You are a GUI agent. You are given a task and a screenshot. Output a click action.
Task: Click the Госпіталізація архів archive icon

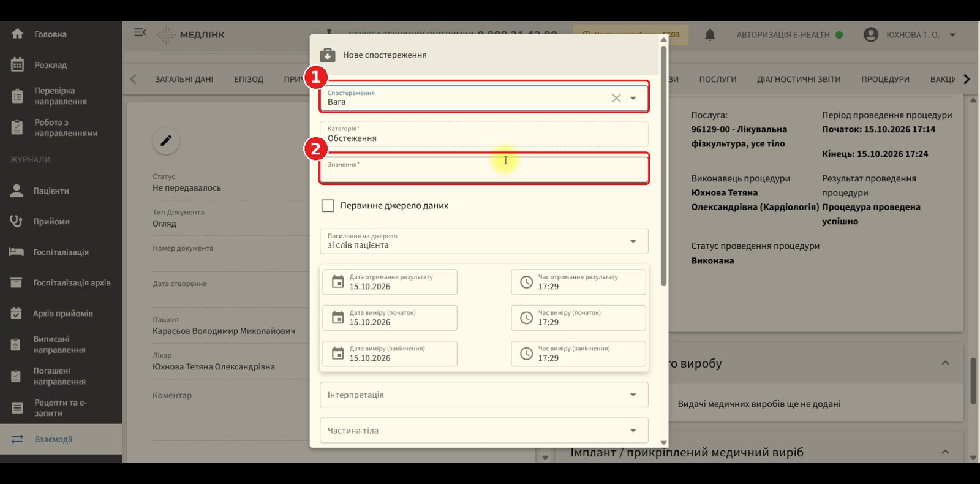click(17, 282)
